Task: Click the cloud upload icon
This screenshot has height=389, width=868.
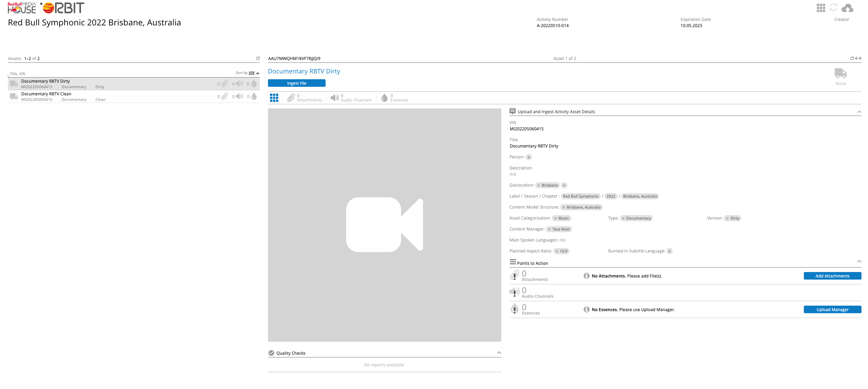Action: pyautogui.click(x=847, y=8)
